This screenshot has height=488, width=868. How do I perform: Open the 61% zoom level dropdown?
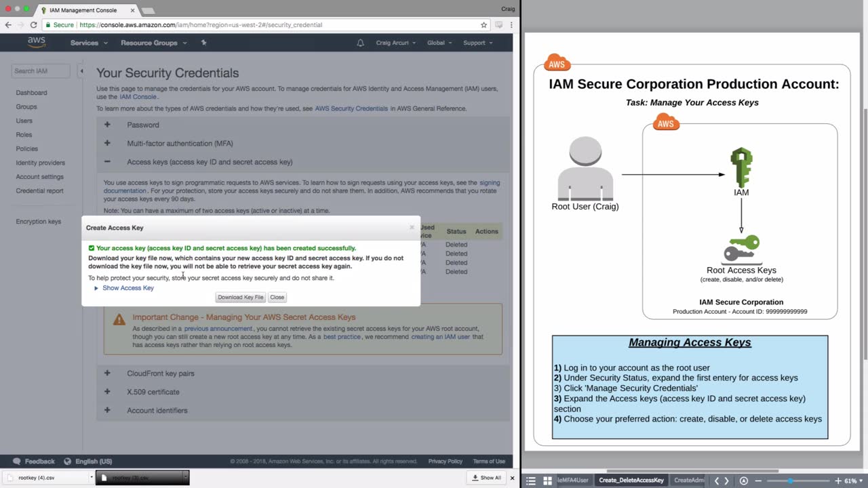(x=854, y=481)
